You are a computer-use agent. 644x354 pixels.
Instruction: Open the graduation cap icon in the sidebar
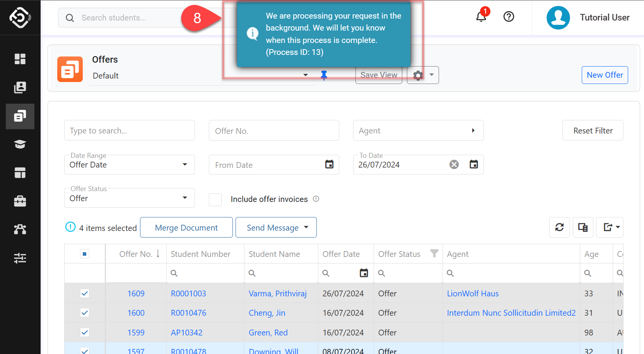click(x=20, y=144)
